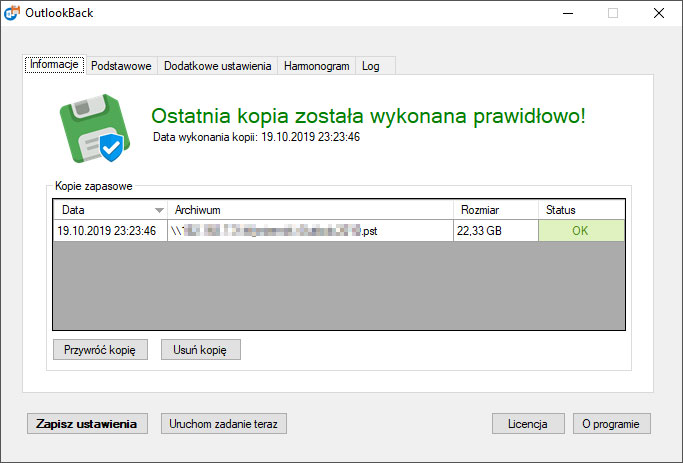The image size is (683, 463).
Task: Click the Status column header
Action: pyautogui.click(x=582, y=210)
